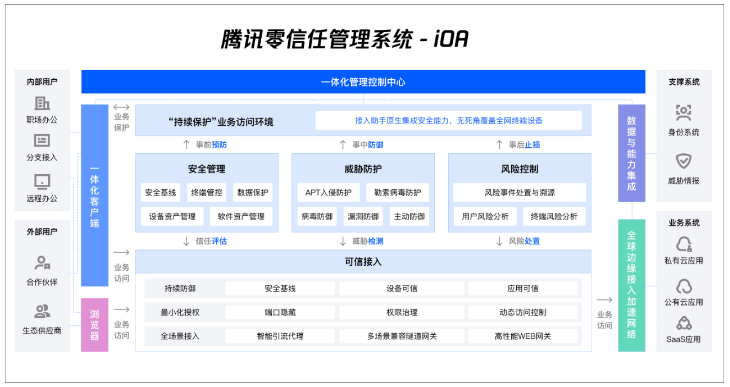This screenshot has width=730, height=387.
Task: Click the 动态访问控制 cell
Action: (x=522, y=312)
